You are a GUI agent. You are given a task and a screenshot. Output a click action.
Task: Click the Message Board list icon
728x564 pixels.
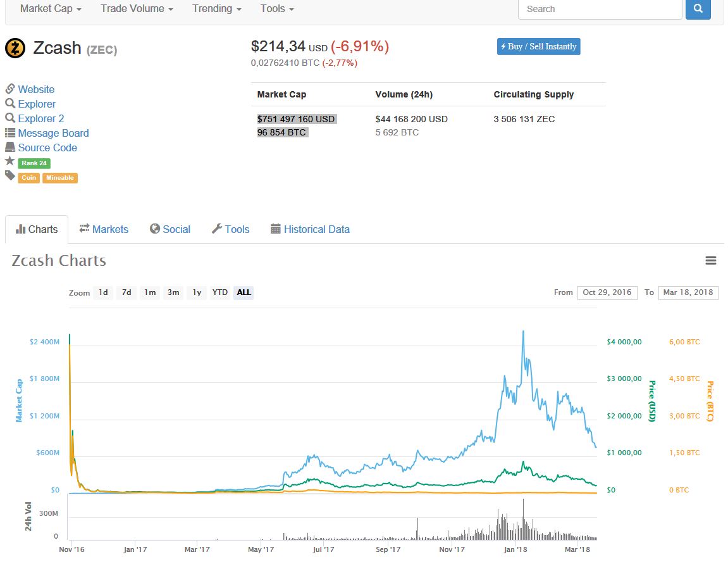[x=10, y=133]
